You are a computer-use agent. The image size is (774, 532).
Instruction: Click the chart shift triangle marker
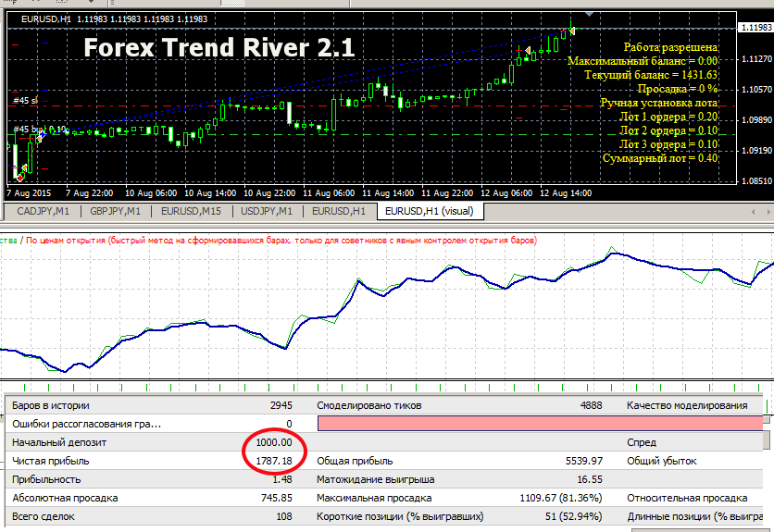pos(589,14)
